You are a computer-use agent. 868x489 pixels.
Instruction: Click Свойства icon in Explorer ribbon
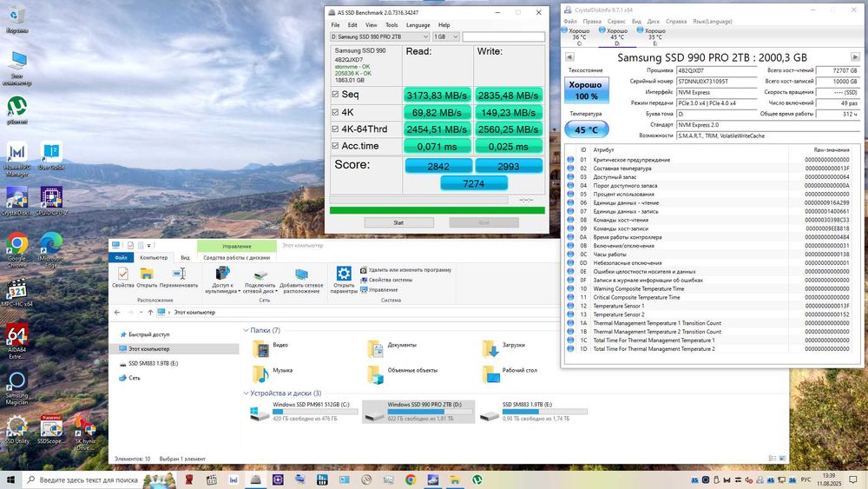tap(123, 277)
